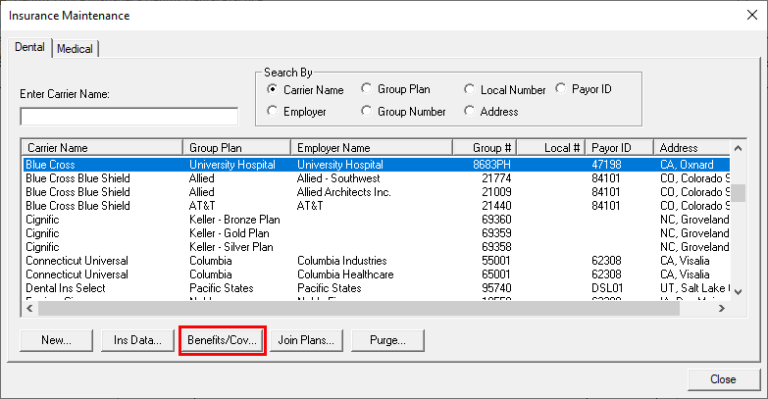768x399 pixels.
Task: Select Keller - Gold Plan row
Action: pyautogui.click(x=376, y=233)
